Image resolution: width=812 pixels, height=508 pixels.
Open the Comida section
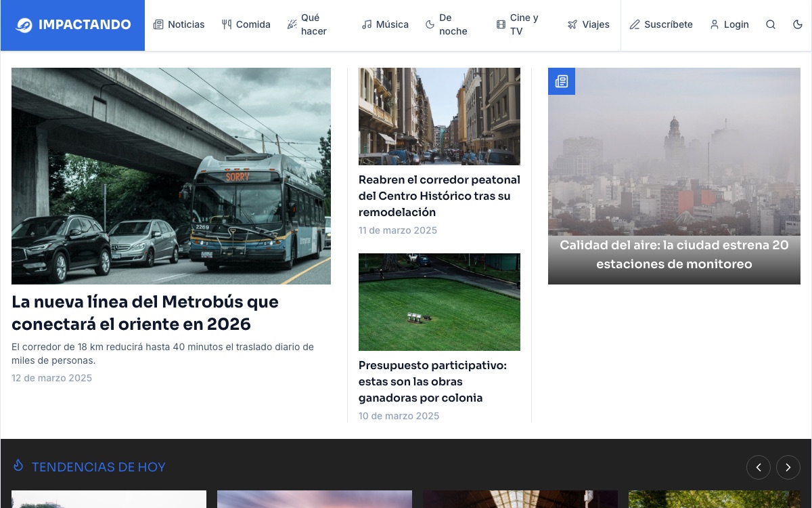246,24
